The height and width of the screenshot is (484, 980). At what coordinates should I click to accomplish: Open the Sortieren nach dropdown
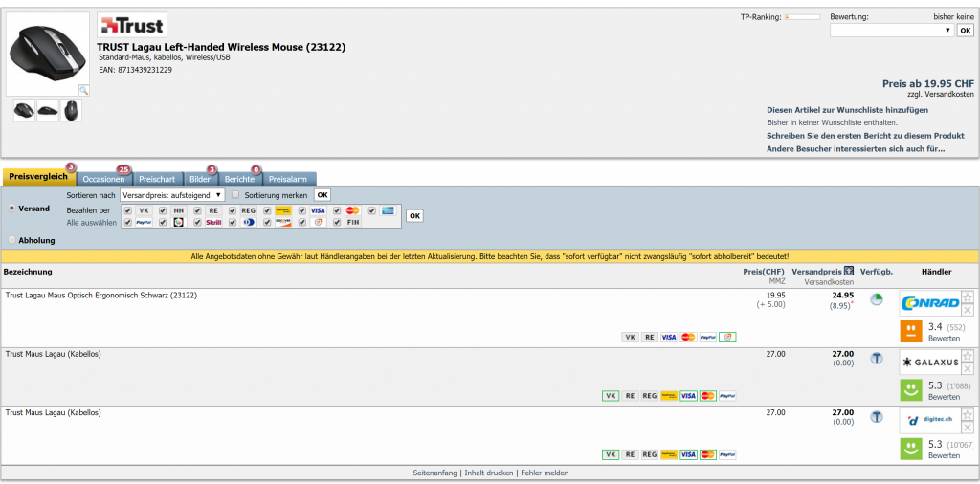click(172, 195)
